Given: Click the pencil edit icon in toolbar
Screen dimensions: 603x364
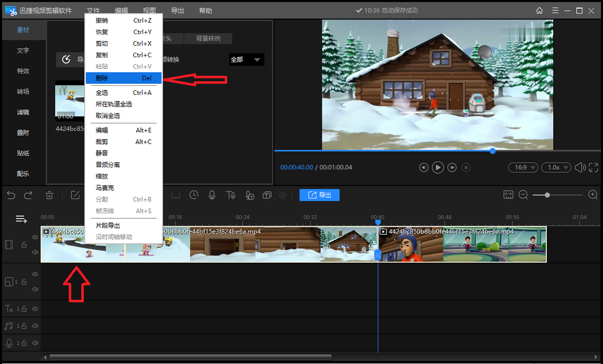Looking at the screenshot, I should pyautogui.click(x=75, y=195).
